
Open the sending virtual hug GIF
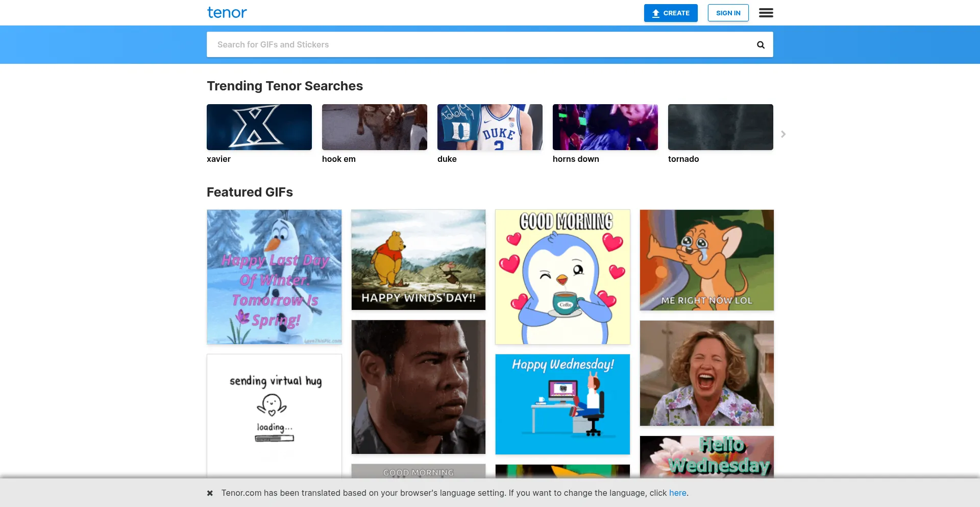tap(274, 414)
